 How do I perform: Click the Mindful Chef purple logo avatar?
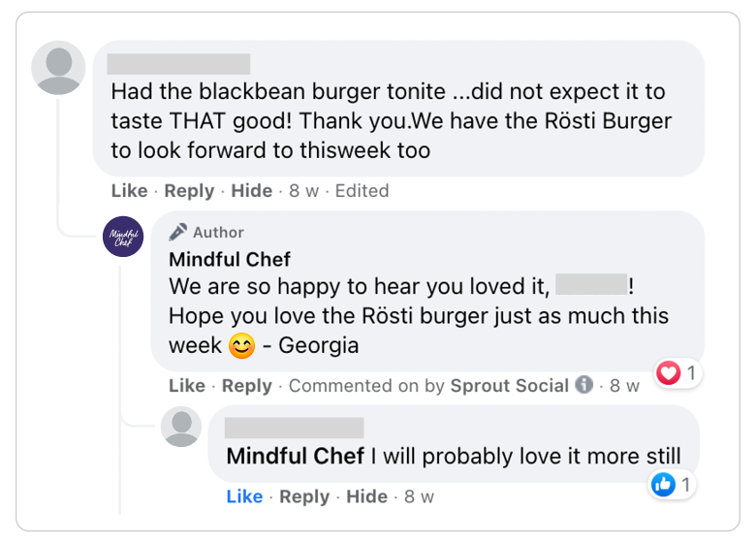(123, 237)
